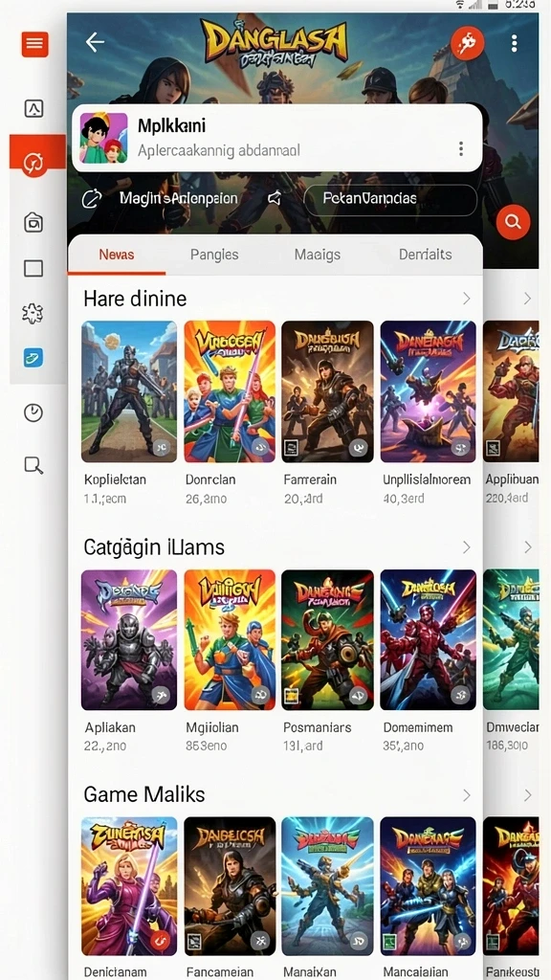
Task: Tap the badge on Mgiiolian cover
Action: click(x=260, y=695)
